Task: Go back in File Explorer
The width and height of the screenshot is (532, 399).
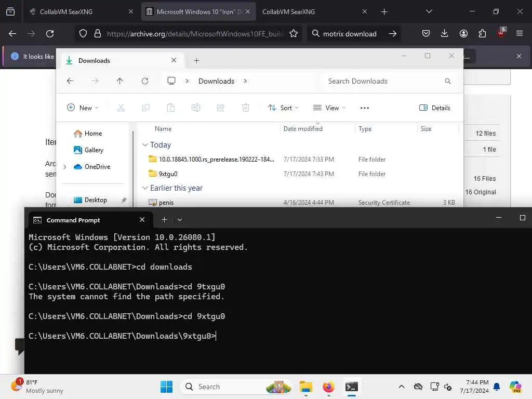Action: (x=70, y=81)
